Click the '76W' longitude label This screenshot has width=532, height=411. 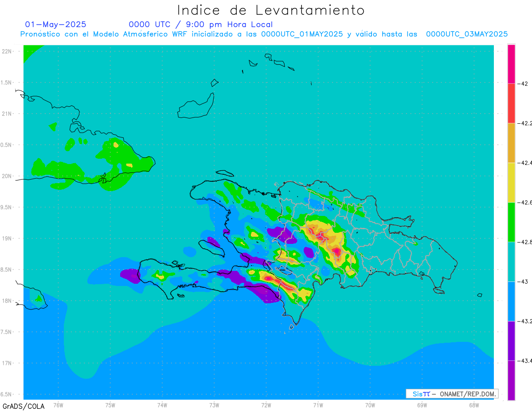(x=58, y=405)
